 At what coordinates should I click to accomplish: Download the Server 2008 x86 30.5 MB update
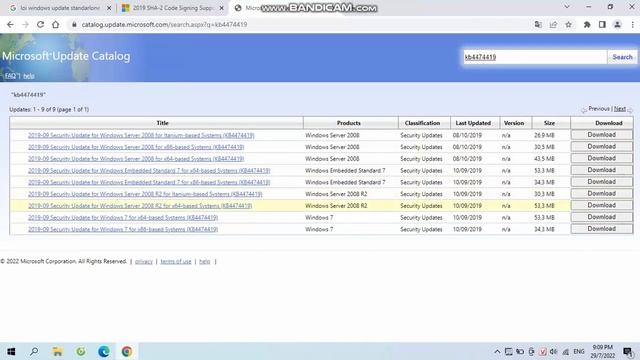602,147
